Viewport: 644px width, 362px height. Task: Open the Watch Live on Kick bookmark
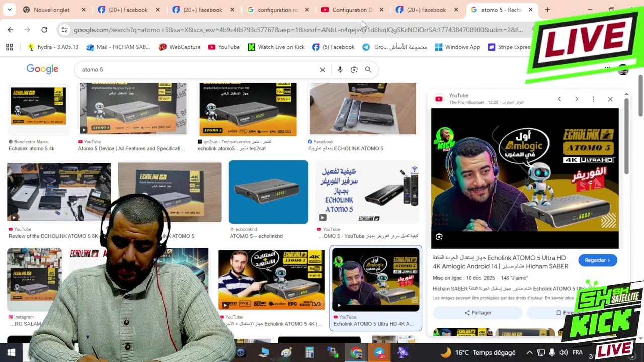276,47
